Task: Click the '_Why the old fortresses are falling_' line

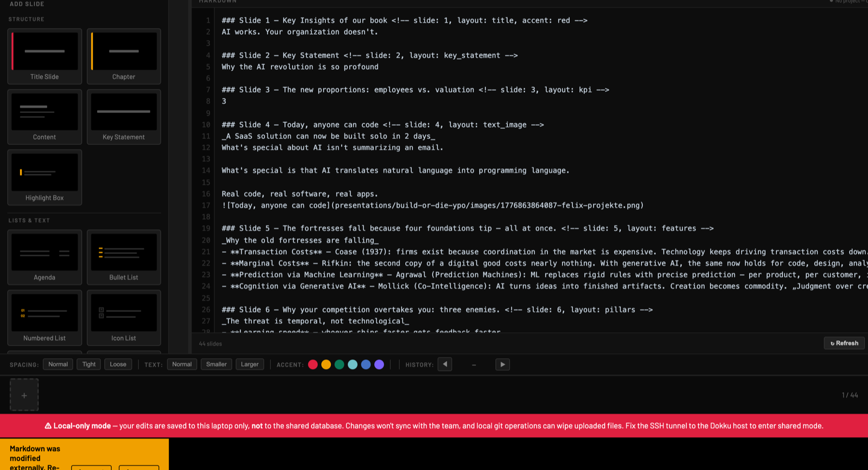Action: tap(300, 240)
